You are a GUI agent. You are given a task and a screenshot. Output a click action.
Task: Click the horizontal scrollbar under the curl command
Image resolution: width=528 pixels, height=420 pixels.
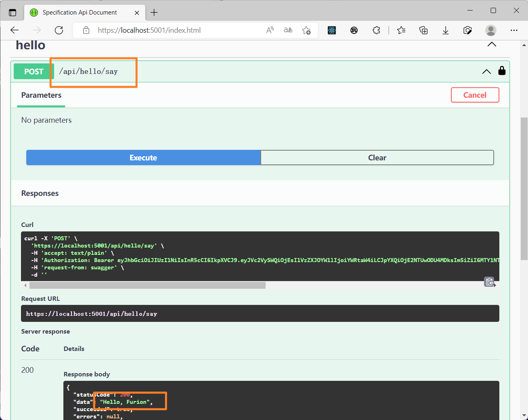pos(147,286)
